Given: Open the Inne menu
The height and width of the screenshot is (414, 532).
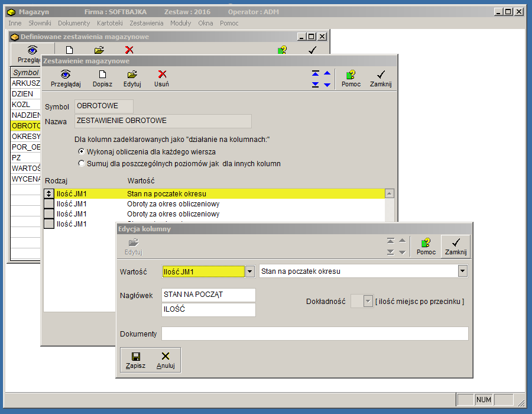Looking at the screenshot, I should pyautogui.click(x=15, y=23).
